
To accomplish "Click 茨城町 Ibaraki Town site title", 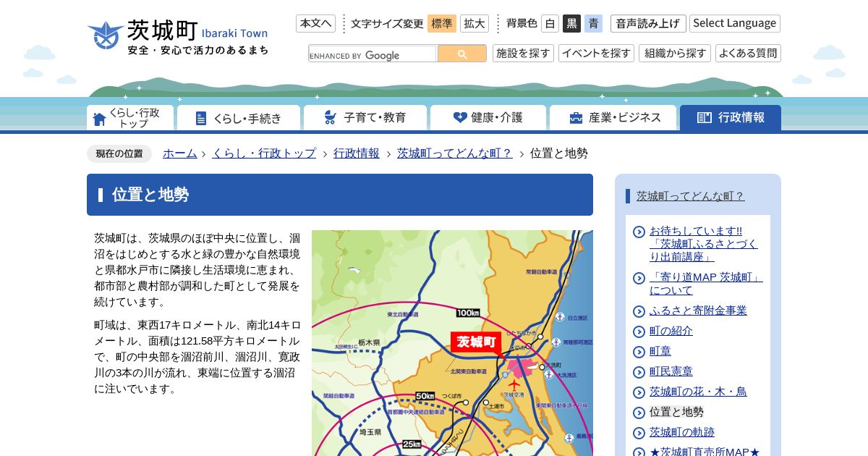I will click(x=197, y=30).
